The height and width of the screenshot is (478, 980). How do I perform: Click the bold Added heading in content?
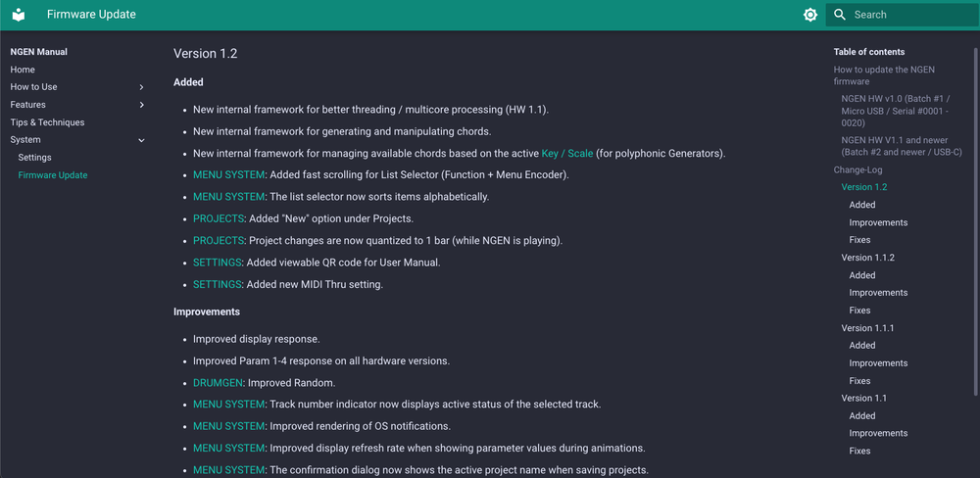click(x=188, y=82)
